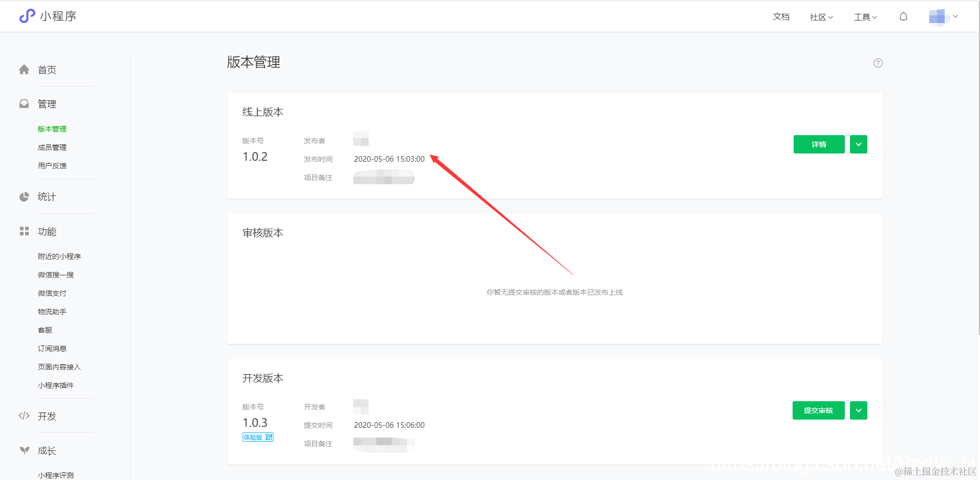Open 物流助手 menu item

52,312
